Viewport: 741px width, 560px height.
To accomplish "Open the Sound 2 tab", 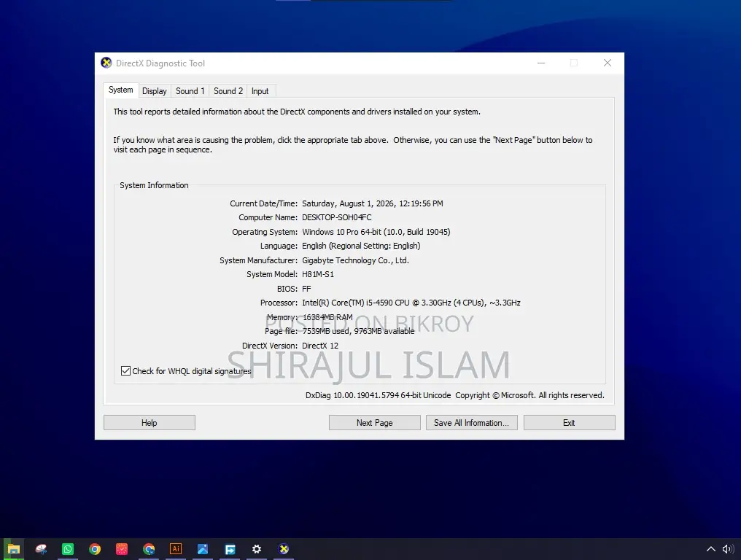I will [228, 91].
